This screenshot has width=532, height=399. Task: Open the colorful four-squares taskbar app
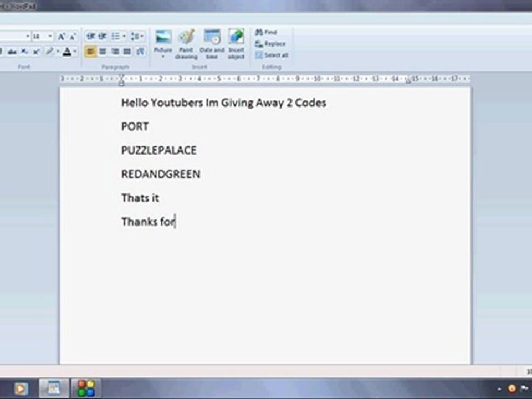coord(86,388)
